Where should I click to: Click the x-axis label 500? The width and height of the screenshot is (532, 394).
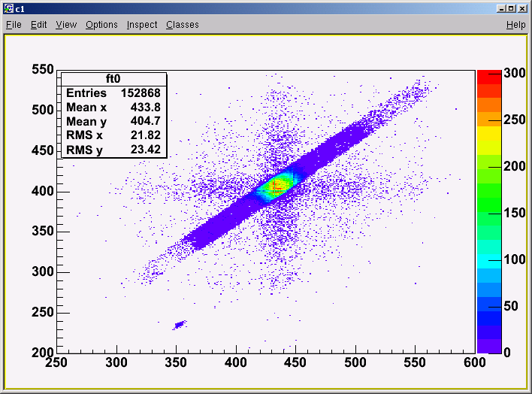(x=355, y=362)
